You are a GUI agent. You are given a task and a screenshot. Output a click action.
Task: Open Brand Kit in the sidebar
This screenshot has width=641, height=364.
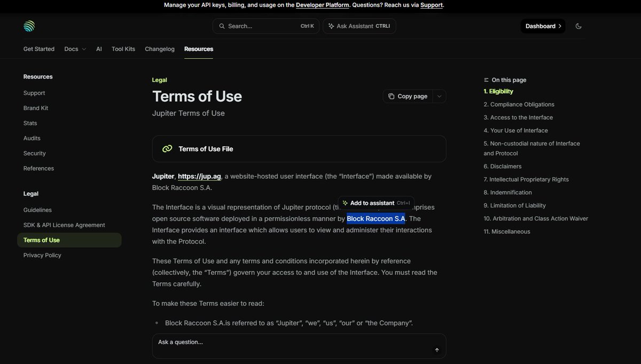coord(36,108)
